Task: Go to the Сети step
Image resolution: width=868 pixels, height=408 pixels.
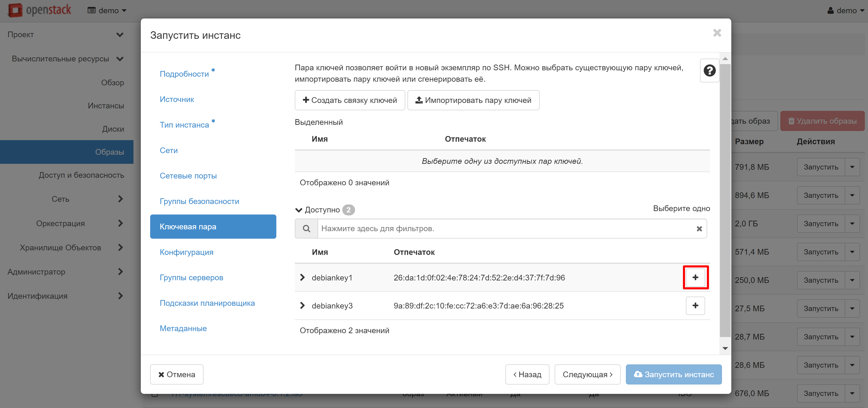Action: click(x=169, y=150)
